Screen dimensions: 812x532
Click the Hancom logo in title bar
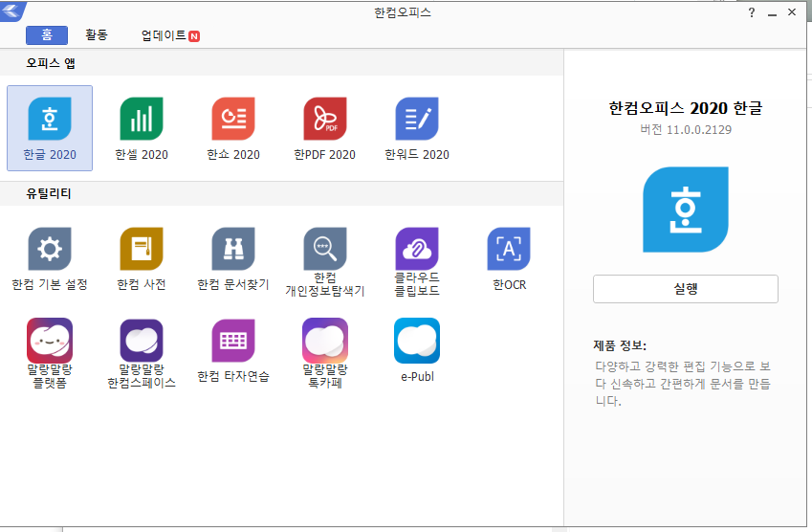[11, 11]
